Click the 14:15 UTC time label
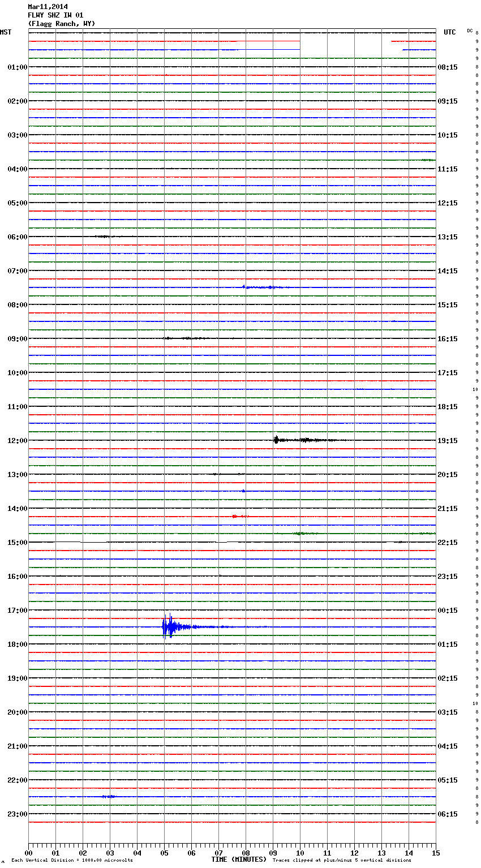Screen dimensions: 481x868 448,271
